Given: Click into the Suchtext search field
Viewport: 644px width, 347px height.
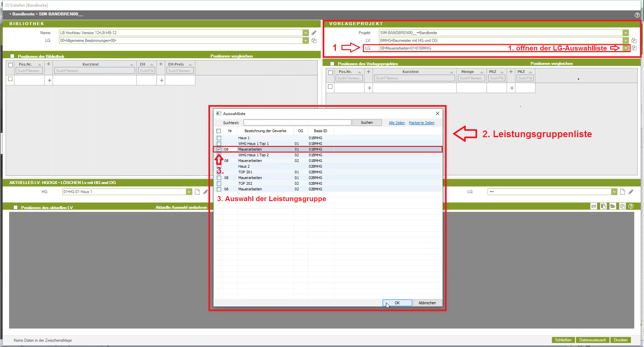Looking at the screenshot, I should coord(297,123).
